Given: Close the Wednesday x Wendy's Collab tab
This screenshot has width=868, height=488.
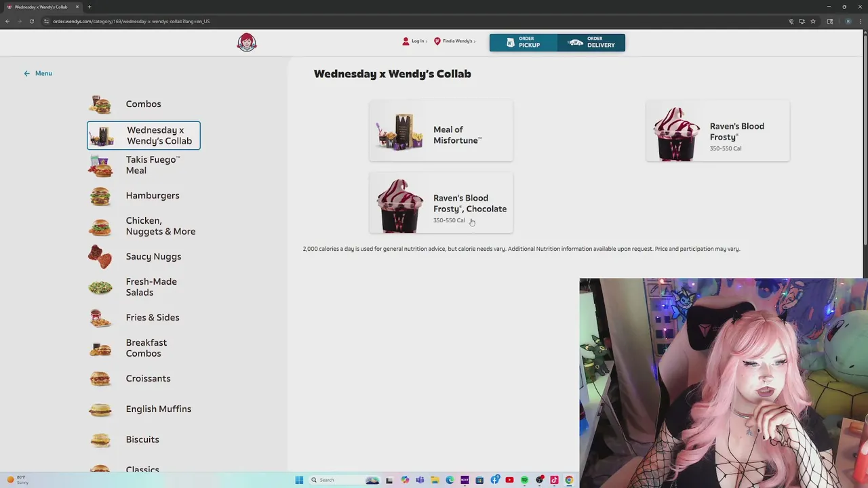Looking at the screenshot, I should [x=77, y=7].
